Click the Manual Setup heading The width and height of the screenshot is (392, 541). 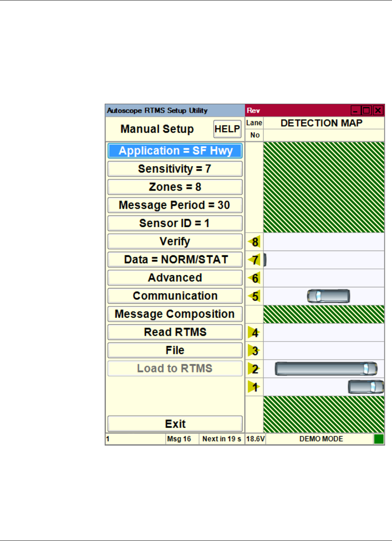157,129
